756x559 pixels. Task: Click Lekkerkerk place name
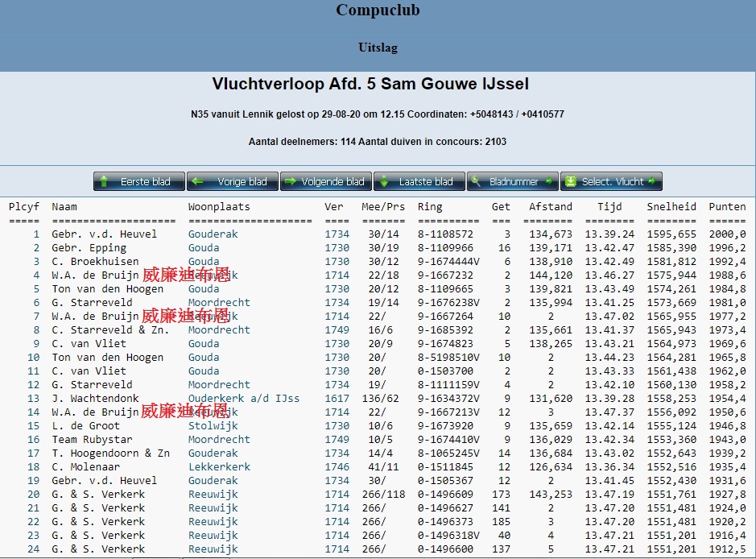click(x=219, y=467)
